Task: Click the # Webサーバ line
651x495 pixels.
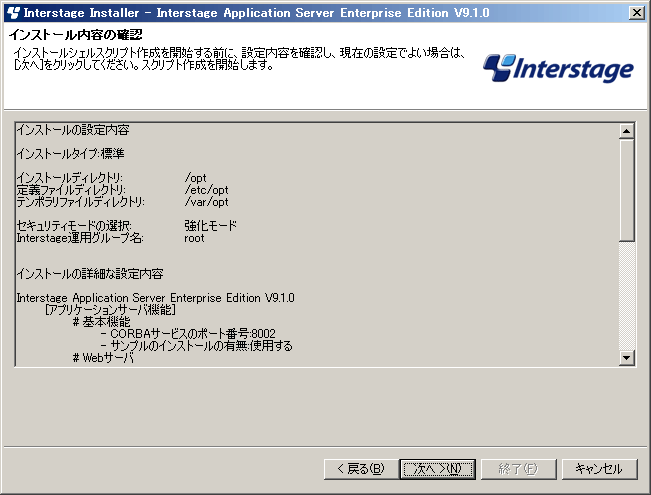Action: (x=103, y=358)
